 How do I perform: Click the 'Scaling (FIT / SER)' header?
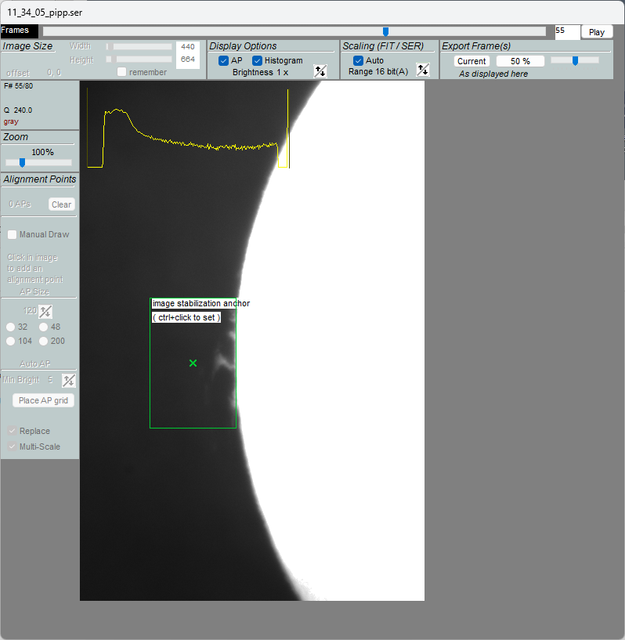point(383,46)
